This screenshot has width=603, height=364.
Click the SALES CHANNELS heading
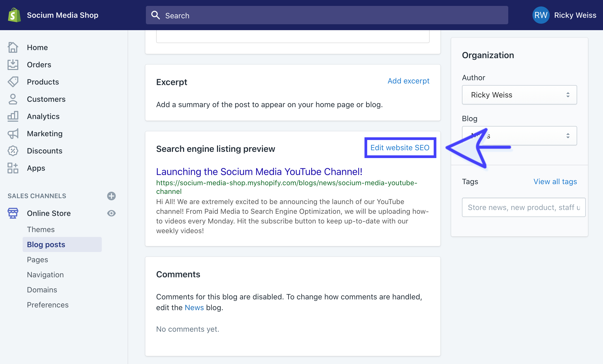37,196
